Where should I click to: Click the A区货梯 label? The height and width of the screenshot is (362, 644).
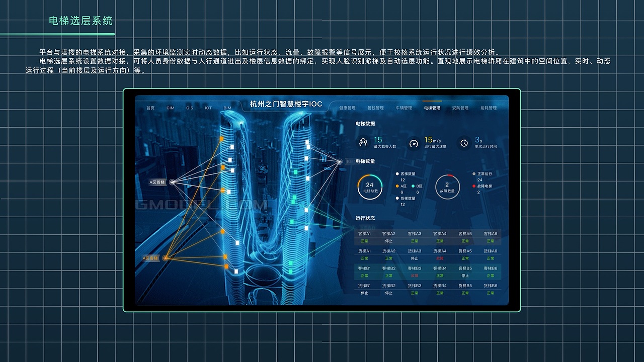(157, 182)
